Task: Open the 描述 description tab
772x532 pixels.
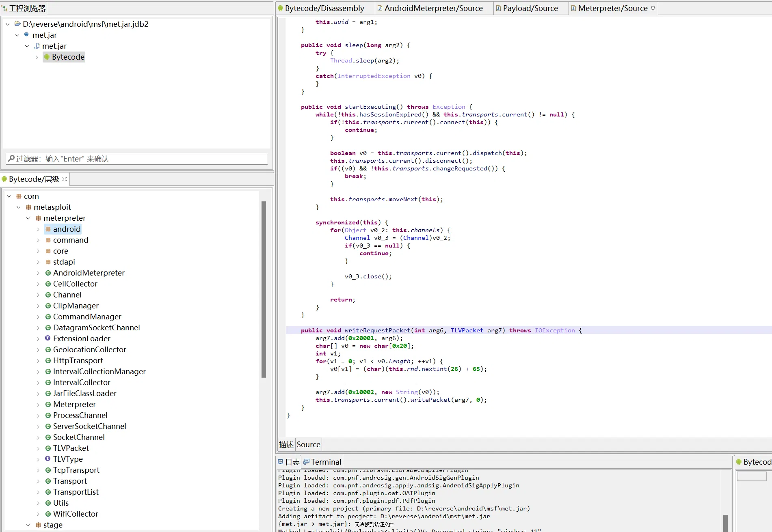Action: click(286, 445)
